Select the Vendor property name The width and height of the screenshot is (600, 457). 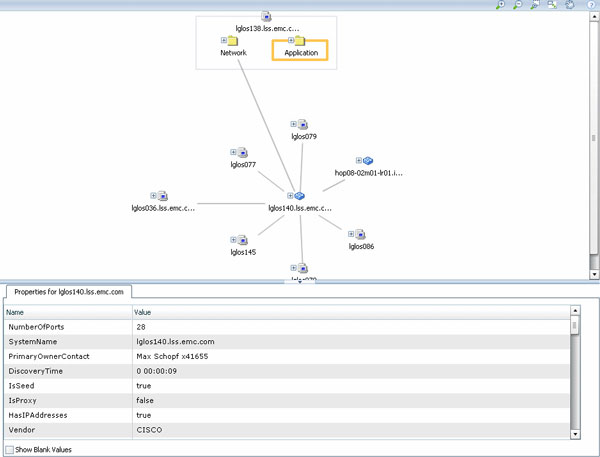[22, 430]
